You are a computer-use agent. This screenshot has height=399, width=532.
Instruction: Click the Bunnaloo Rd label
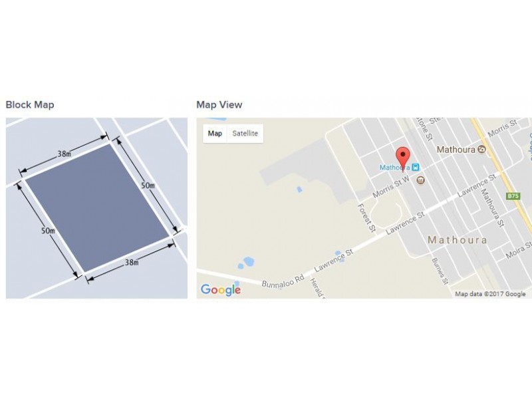click(283, 281)
